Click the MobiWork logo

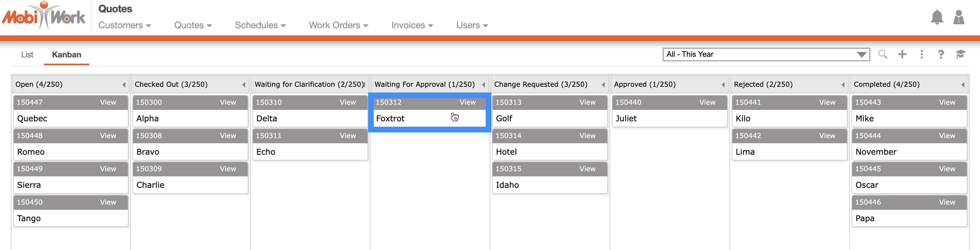tap(44, 16)
